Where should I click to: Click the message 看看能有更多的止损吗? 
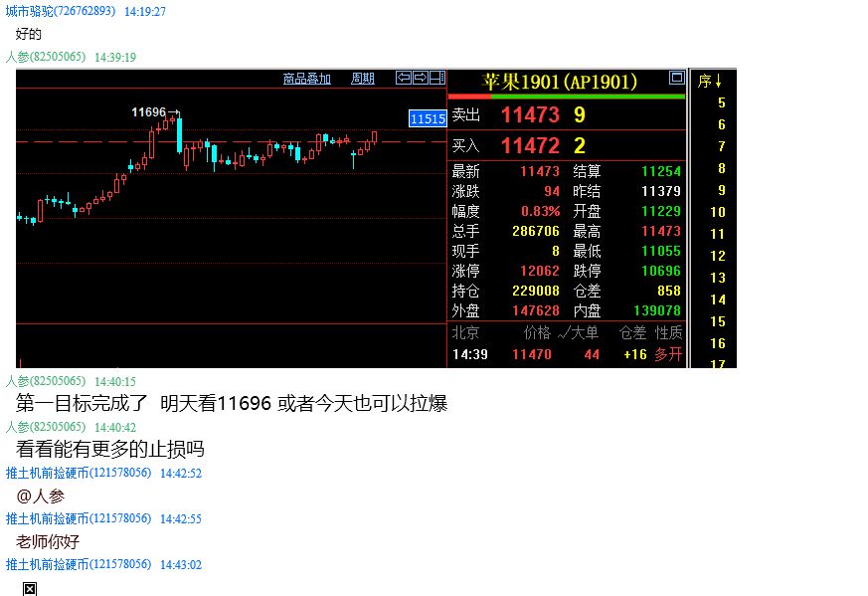pyautogui.click(x=110, y=449)
